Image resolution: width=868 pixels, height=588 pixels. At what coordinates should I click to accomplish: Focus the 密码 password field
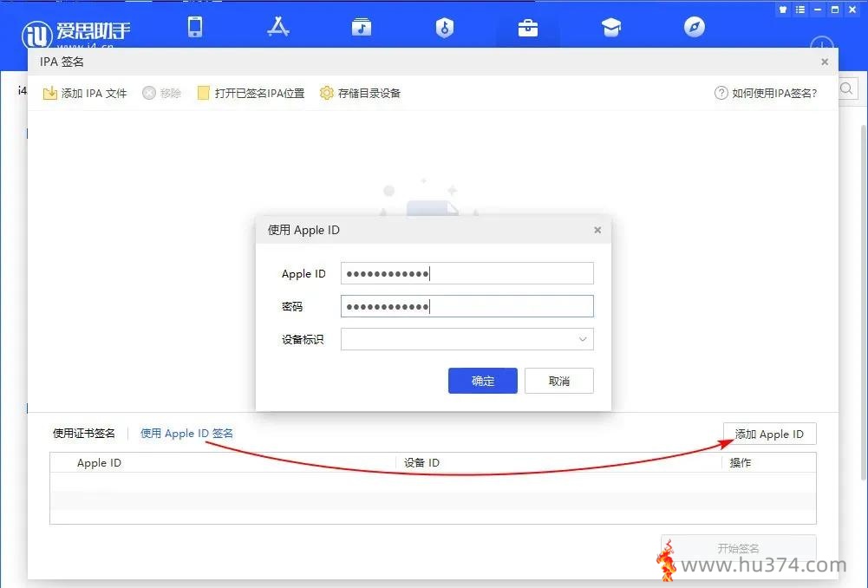coord(467,306)
